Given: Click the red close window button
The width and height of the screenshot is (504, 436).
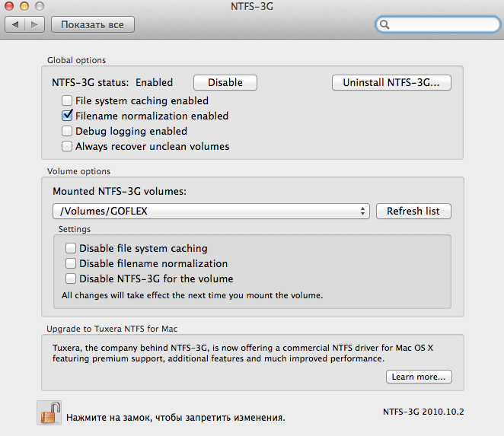Looking at the screenshot, I should 9,6.
